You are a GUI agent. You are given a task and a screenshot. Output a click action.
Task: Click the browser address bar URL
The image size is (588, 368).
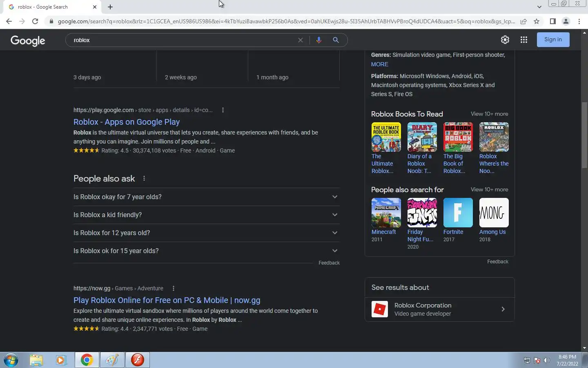click(x=286, y=21)
